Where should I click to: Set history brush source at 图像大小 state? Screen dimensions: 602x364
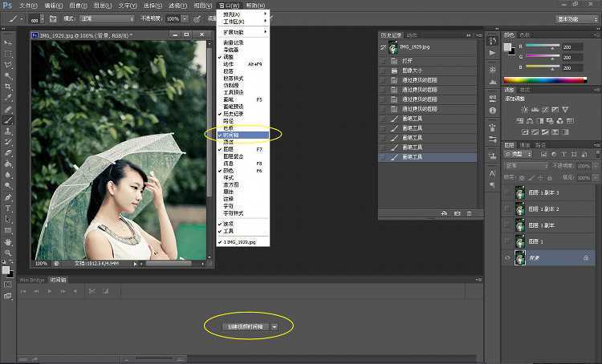[383, 71]
